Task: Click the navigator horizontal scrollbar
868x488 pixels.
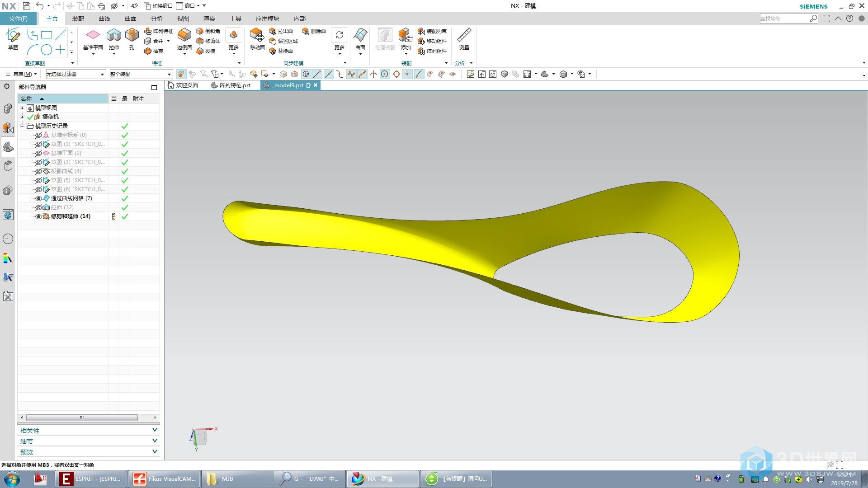Action: pyautogui.click(x=82, y=418)
